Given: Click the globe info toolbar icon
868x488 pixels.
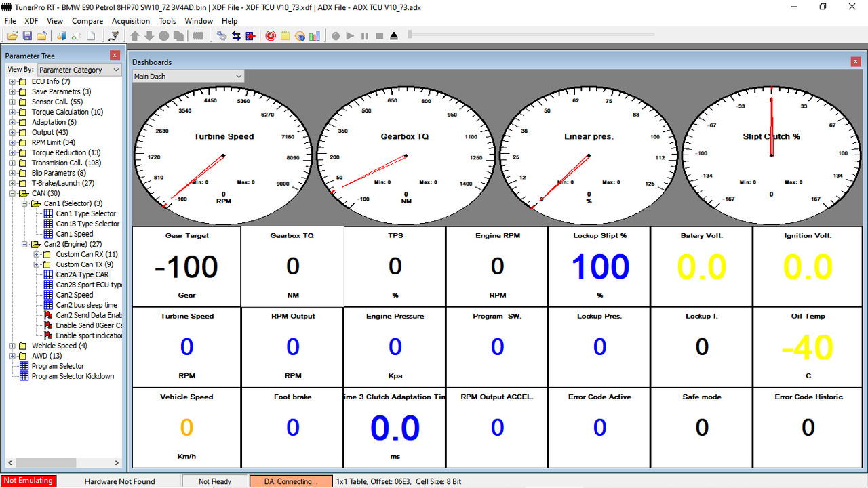Looking at the screenshot, I should coord(300,36).
